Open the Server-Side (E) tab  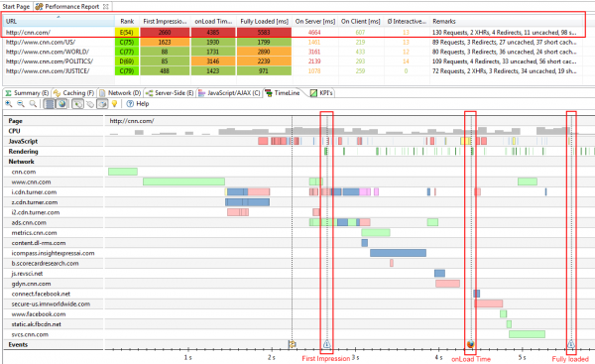coord(170,93)
